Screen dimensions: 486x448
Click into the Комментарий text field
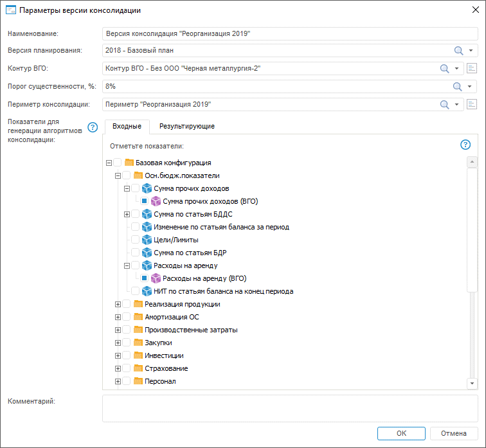click(289, 408)
